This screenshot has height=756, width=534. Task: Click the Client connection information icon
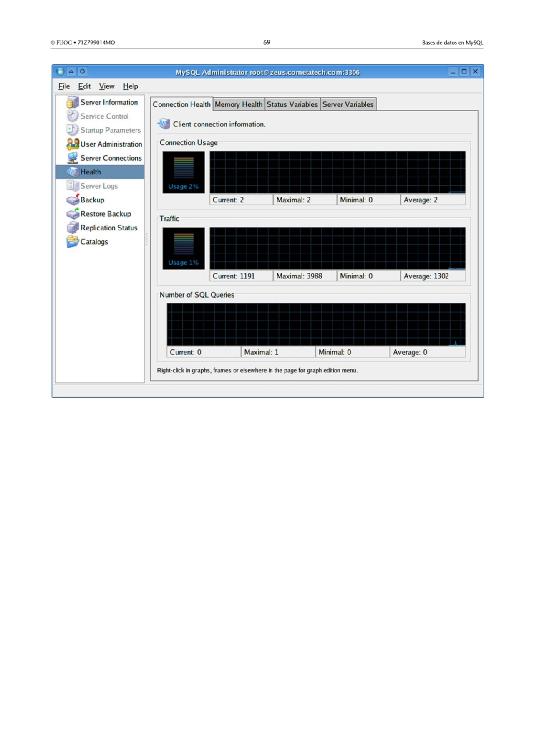[x=164, y=124]
